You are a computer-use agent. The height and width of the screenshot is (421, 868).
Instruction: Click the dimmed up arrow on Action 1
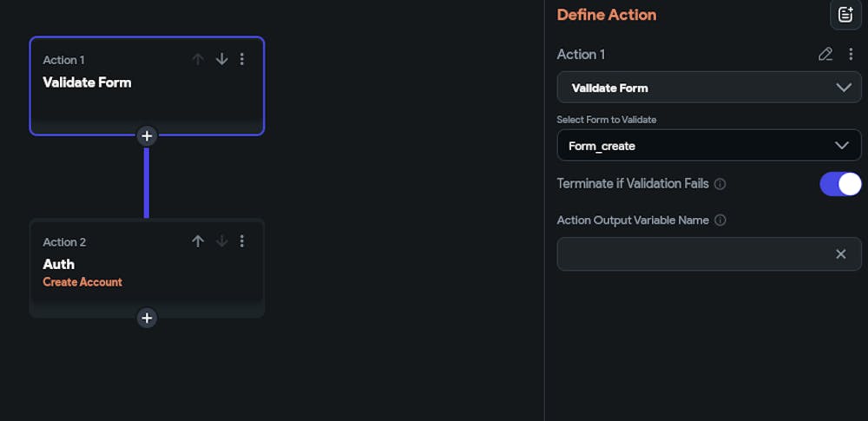coord(198,59)
